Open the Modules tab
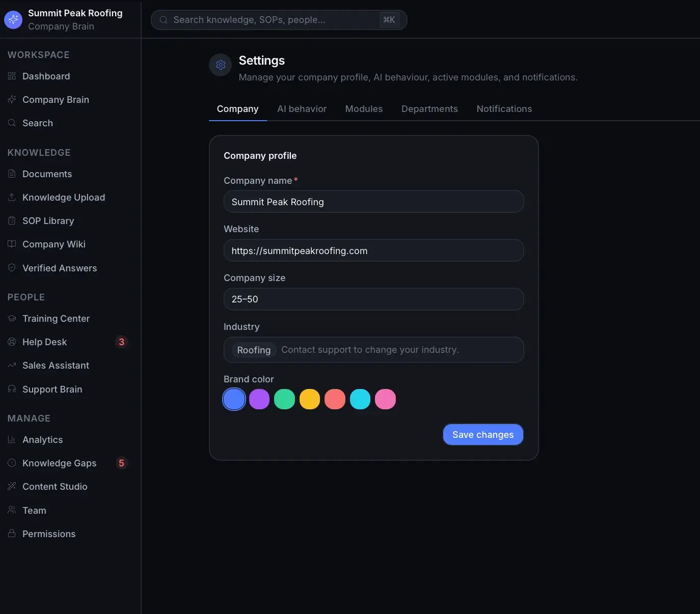The width and height of the screenshot is (700, 614). pos(364,109)
